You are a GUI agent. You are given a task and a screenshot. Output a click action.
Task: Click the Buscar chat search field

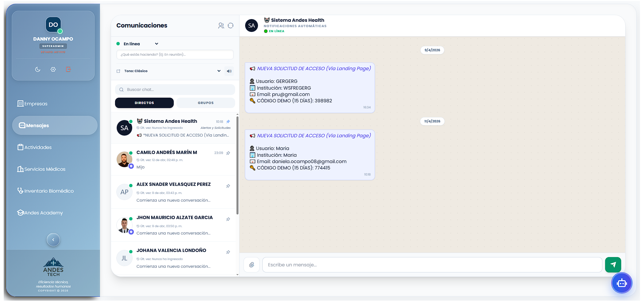(175, 90)
